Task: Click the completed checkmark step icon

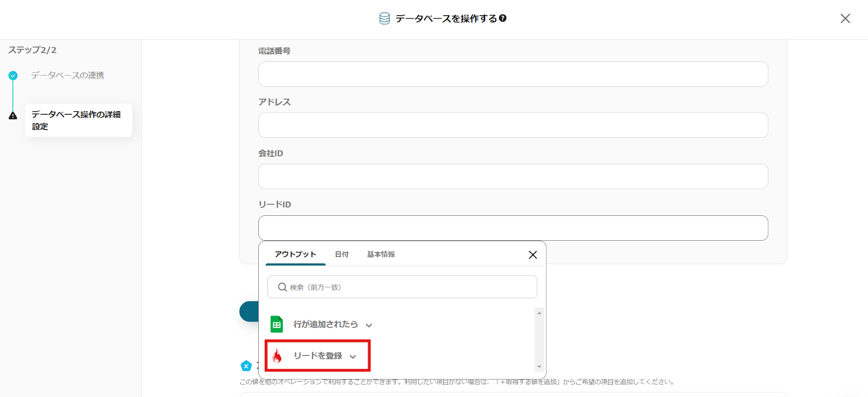Action: tap(13, 76)
